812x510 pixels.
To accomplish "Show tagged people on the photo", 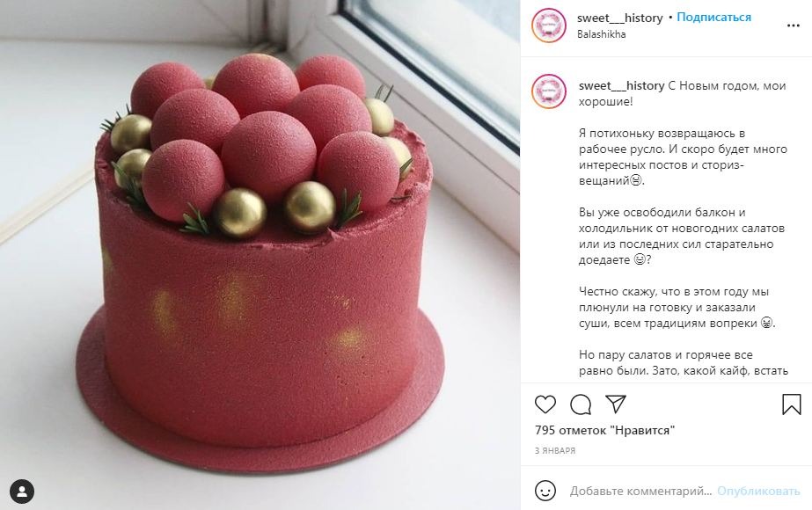I will tap(22, 492).
